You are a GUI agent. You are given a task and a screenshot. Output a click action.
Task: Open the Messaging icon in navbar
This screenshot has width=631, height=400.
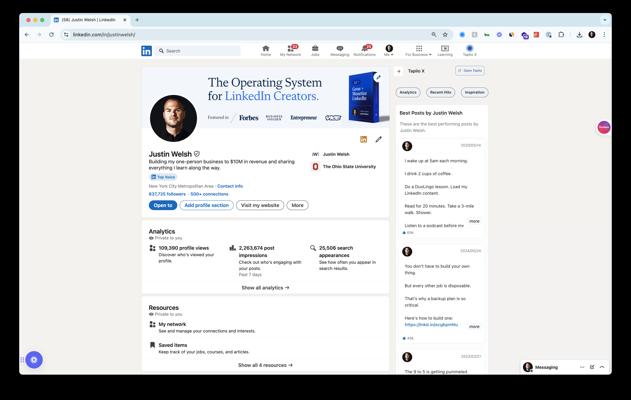tap(339, 49)
